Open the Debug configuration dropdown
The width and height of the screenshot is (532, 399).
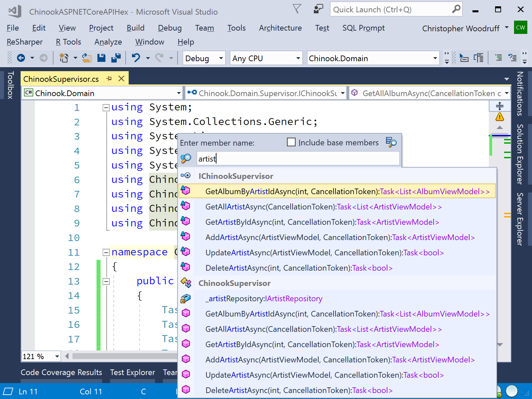pyautogui.click(x=204, y=58)
